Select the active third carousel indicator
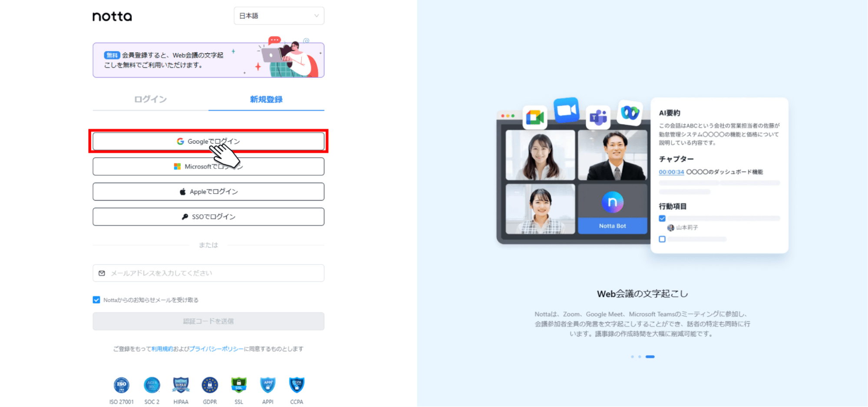The image size is (868, 407). pos(650,357)
